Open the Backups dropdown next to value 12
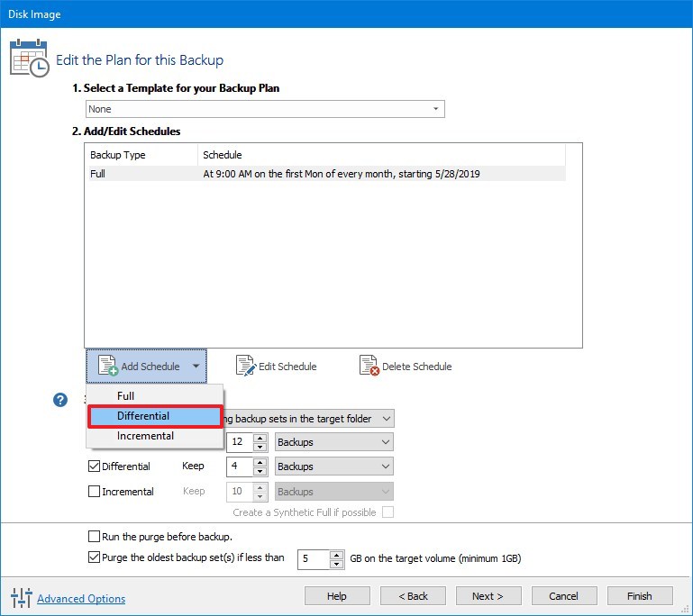 334,442
